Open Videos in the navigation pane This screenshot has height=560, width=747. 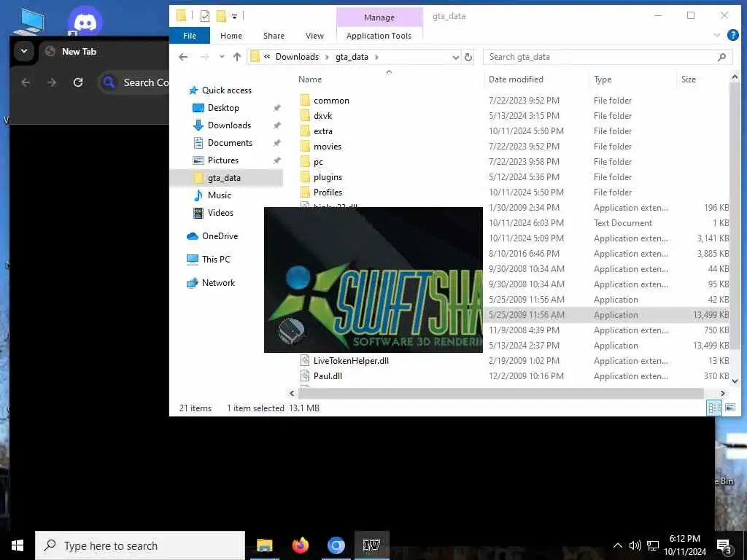tap(220, 213)
